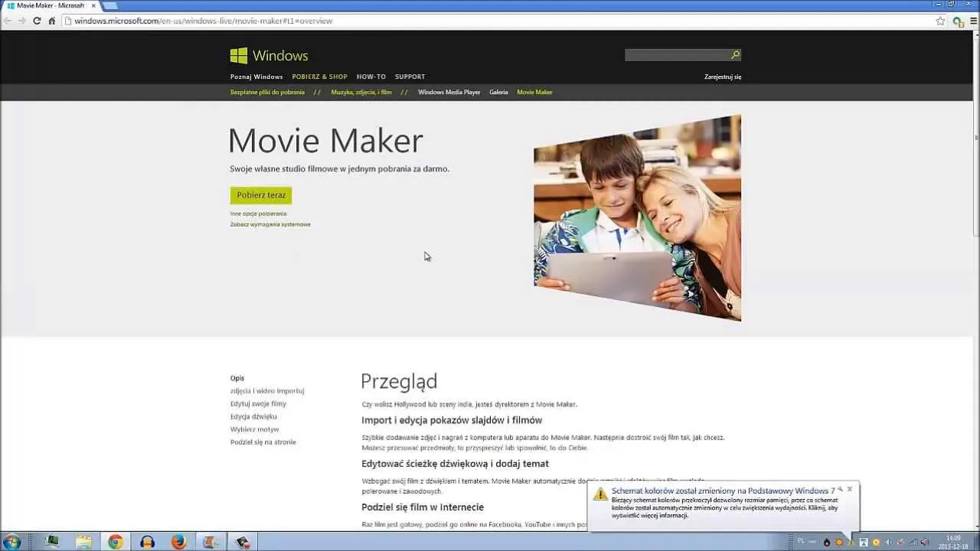Screen dimensions: 980x551
Task: Select Edytuj swoje filmy side link
Action: (258, 403)
